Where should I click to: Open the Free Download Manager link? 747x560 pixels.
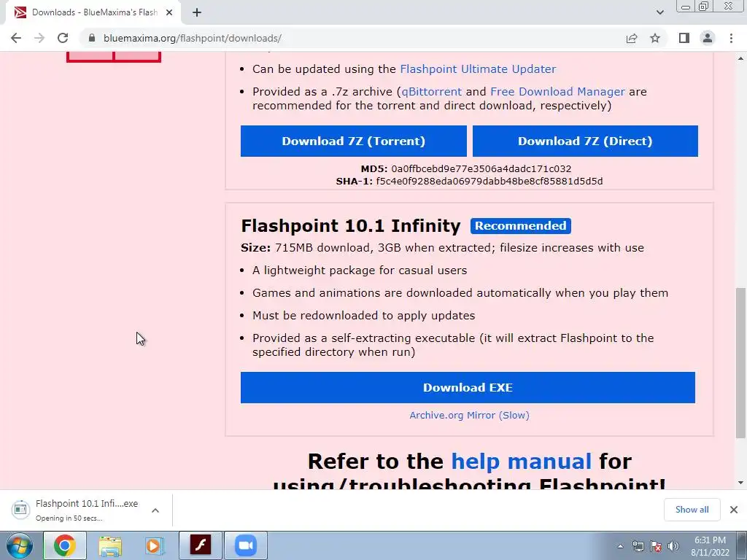(557, 91)
